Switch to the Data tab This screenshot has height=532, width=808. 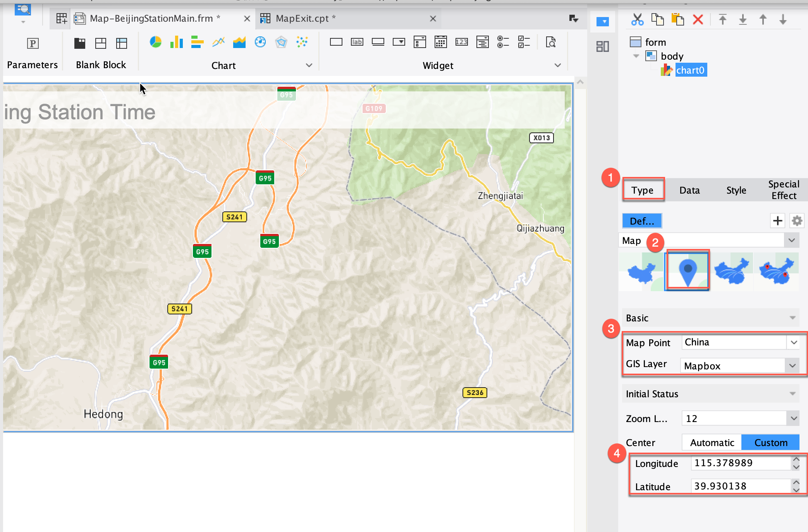(x=689, y=190)
